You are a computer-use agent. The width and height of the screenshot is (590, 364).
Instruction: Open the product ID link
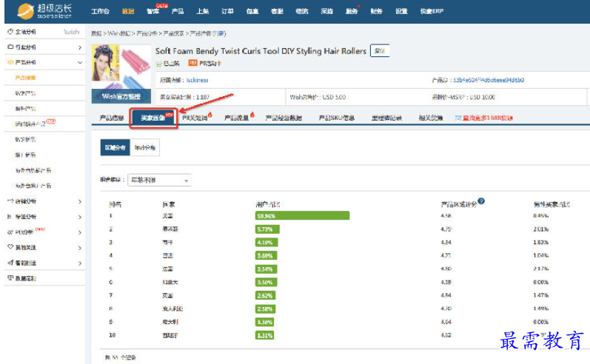click(489, 80)
